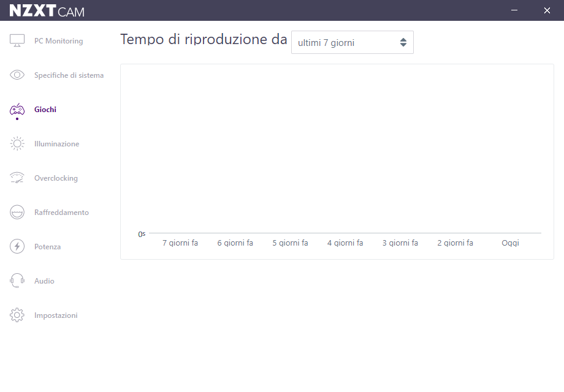Image resolution: width=564 pixels, height=392 pixels.
Task: Click the eye icon for Specifiche di sistema
Action: tap(17, 75)
